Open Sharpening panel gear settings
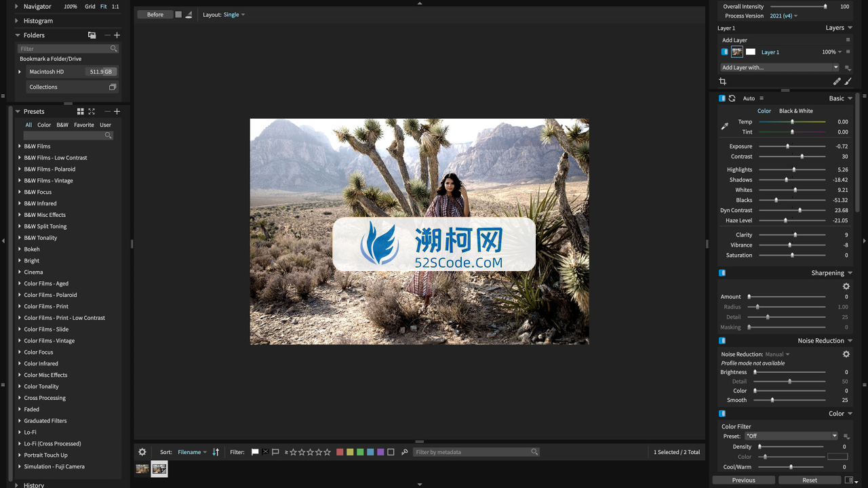This screenshot has height=488, width=868. [846, 286]
